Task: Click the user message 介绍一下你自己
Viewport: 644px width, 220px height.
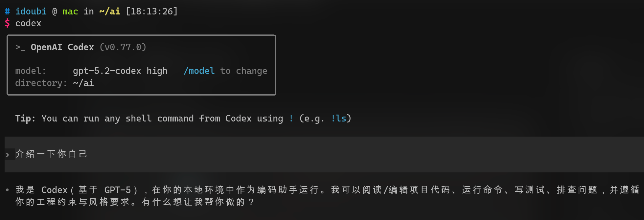Action: tap(51, 154)
